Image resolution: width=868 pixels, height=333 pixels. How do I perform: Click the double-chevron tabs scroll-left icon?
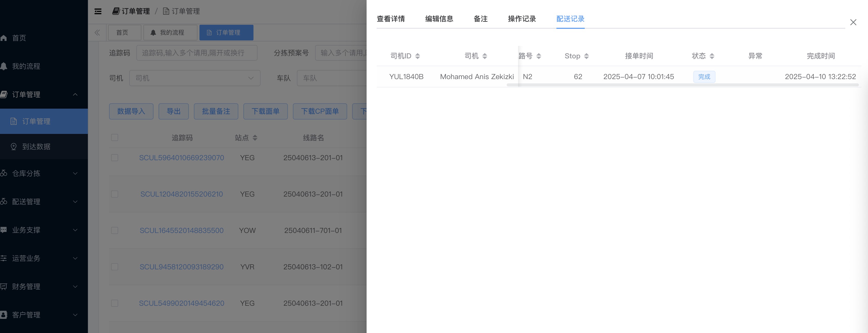[x=97, y=33]
